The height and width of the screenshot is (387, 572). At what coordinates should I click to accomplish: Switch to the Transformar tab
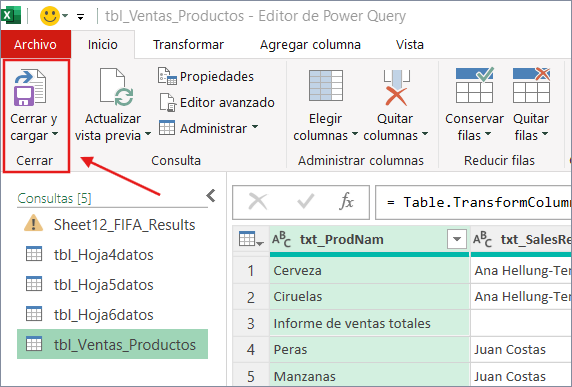point(188,44)
